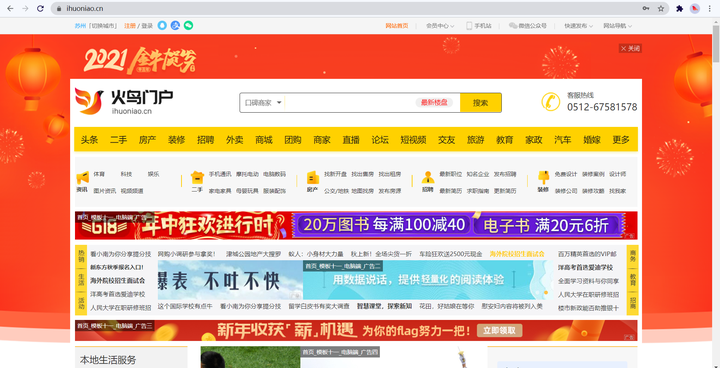Screen dimensions: 720x368
Task: Open the 汽车 navigation item
Action: pos(562,140)
